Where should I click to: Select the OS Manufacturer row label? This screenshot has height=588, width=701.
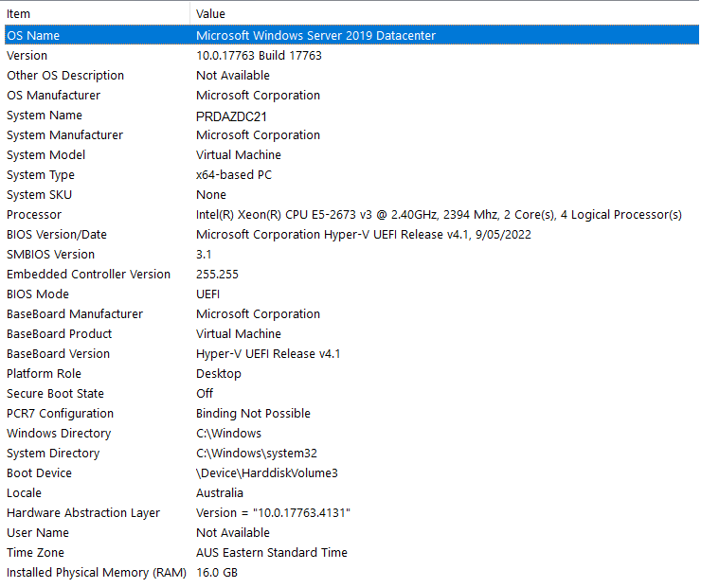tap(53, 96)
